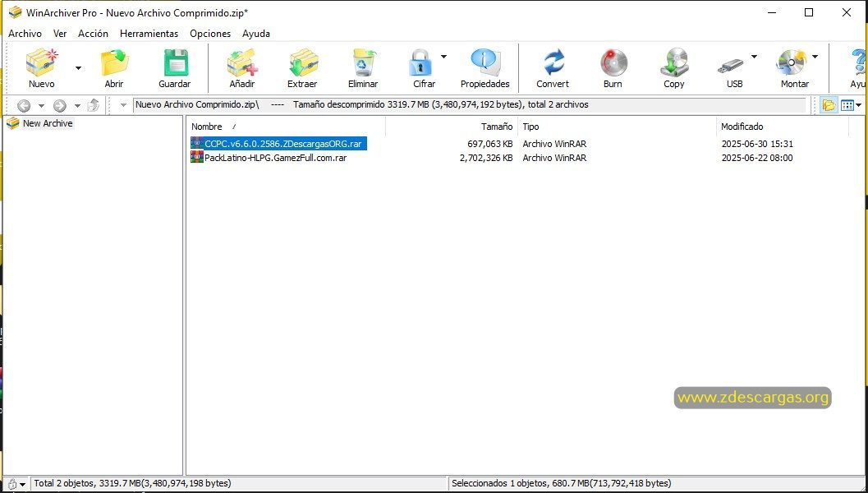
Task: Click the 2,702,326 KB size cell
Action: click(486, 158)
